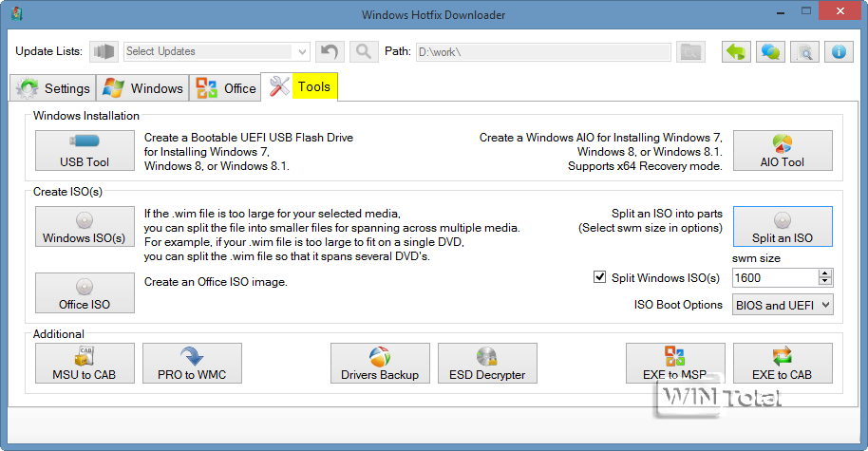Click the blue info icon
The width and height of the screenshot is (868, 451).
coord(839,52)
